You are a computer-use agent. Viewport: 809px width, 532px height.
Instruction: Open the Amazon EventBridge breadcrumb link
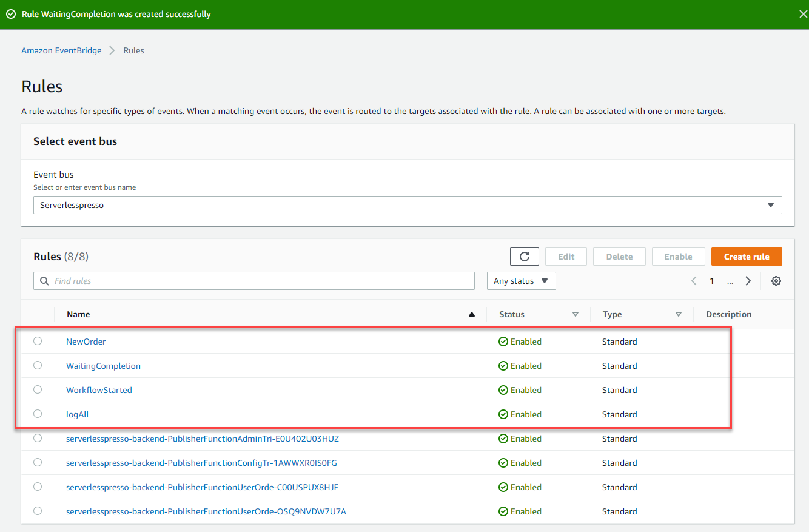(61, 50)
